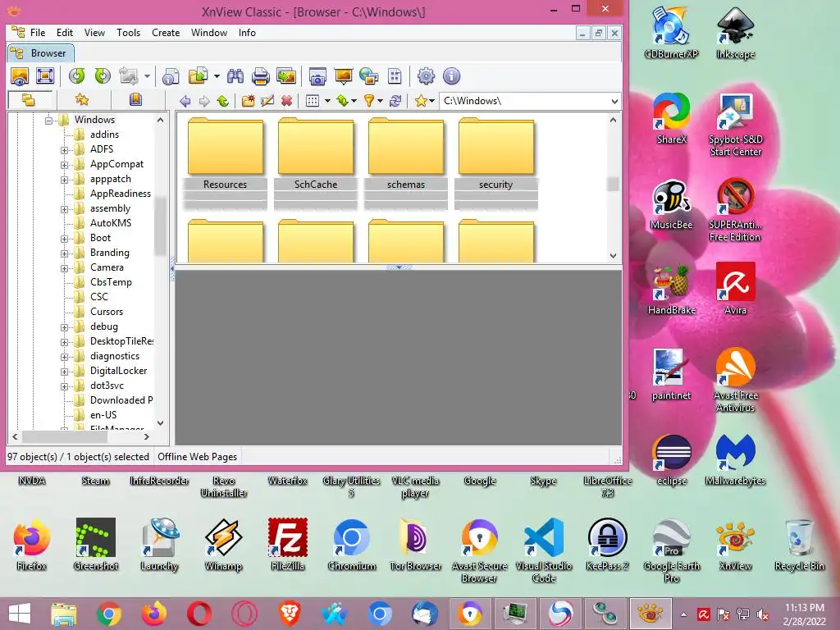The height and width of the screenshot is (630, 840).
Task: Open the Edit menu
Action: 65,33
